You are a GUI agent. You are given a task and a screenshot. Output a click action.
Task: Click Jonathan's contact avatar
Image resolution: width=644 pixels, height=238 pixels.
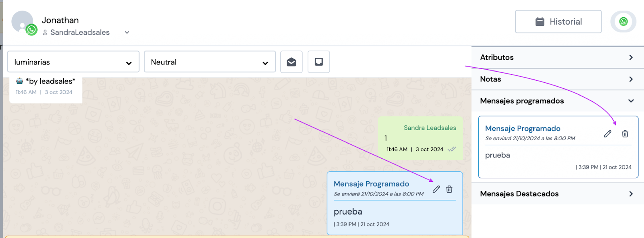[x=22, y=21]
